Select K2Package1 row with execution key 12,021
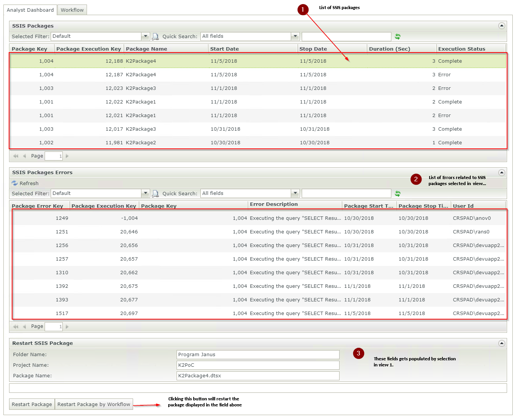Image resolution: width=515 pixels, height=420 pixels. (258, 116)
